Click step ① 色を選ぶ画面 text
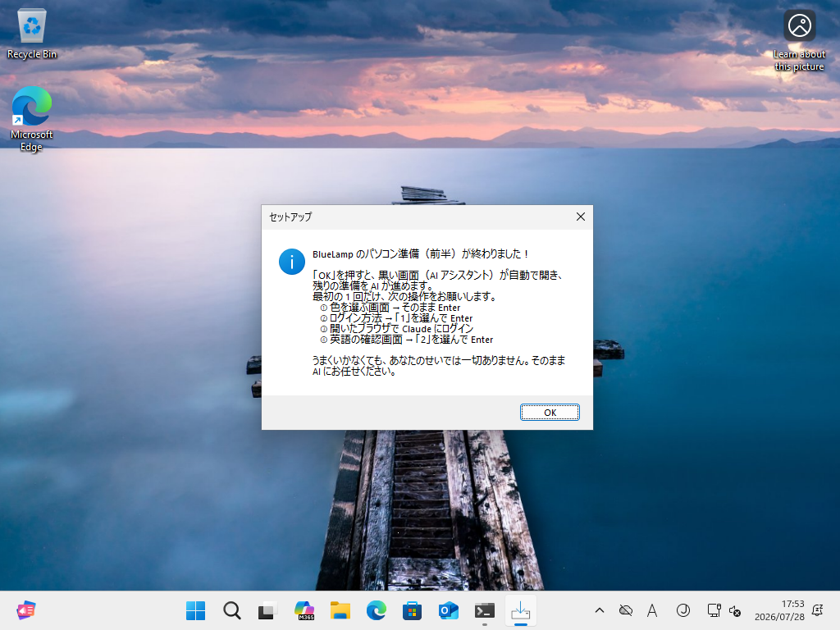This screenshot has height=630, width=840. tap(390, 308)
